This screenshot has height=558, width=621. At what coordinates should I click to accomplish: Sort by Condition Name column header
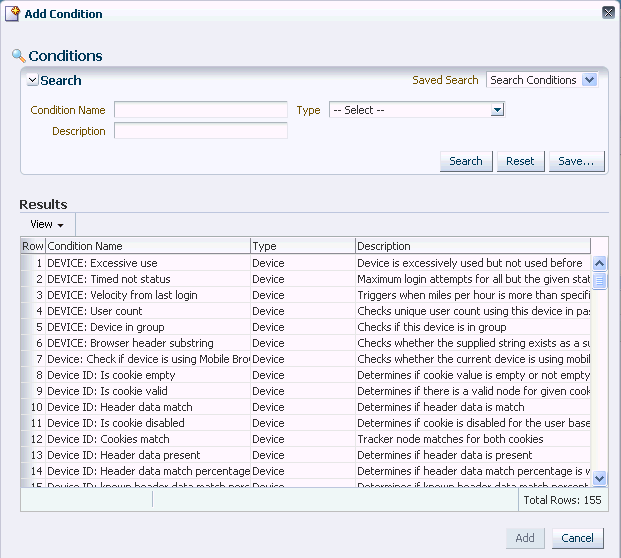(x=147, y=246)
